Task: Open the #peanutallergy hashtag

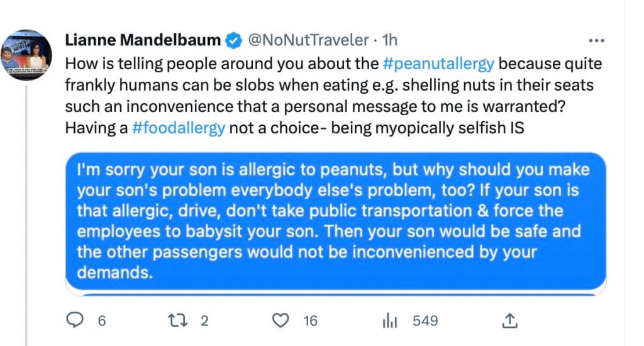Action: 438,64
